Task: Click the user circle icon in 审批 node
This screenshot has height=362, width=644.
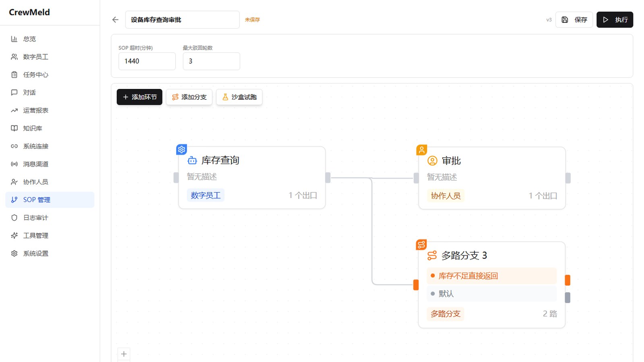Action: [432, 161]
